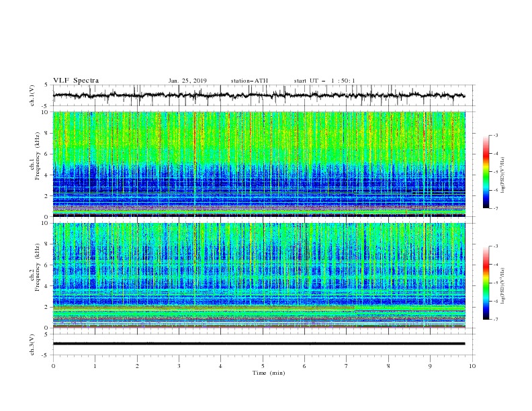The height and width of the screenshot is (411, 532).
Task: Click the '-6' label on ch.2 colorbar
Action: pos(495,301)
